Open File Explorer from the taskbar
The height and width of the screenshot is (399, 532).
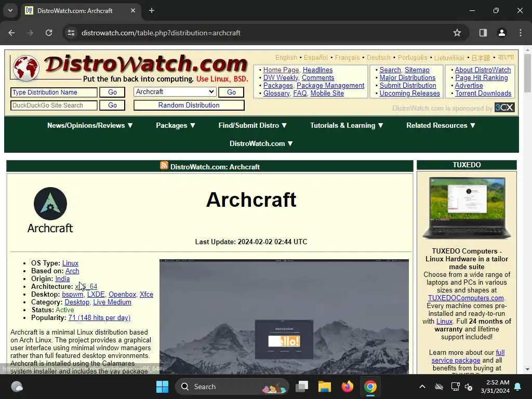324,387
